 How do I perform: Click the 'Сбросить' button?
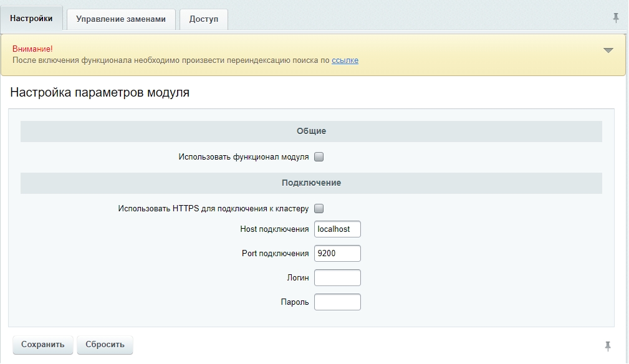[105, 344]
